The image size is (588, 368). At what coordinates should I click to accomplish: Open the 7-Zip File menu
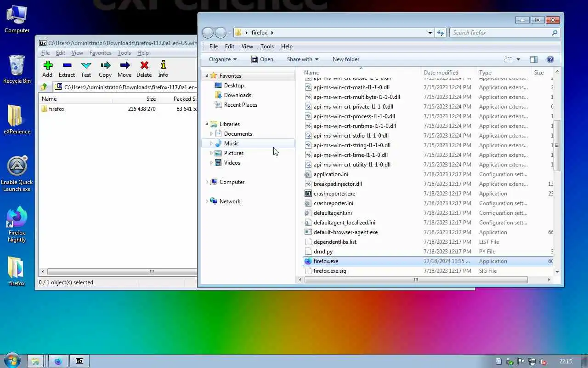click(x=45, y=53)
